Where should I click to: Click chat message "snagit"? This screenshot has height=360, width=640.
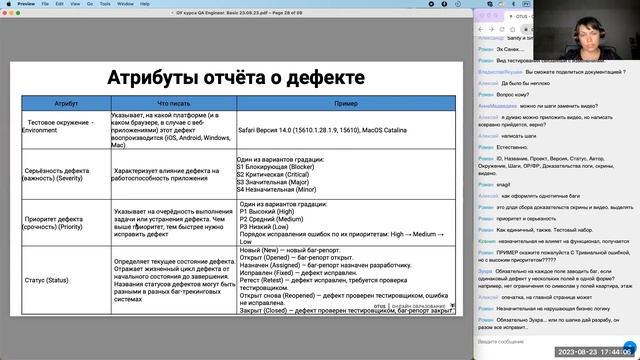[503, 185]
